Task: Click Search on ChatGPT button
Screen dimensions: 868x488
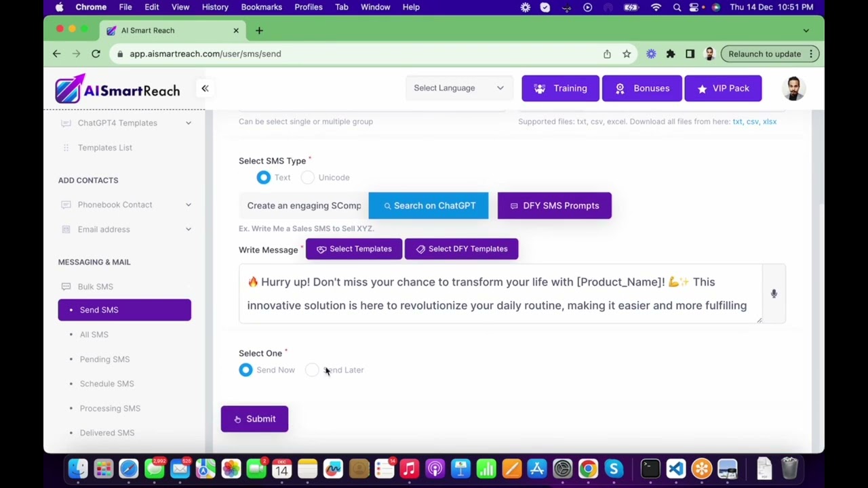Action: pos(429,205)
